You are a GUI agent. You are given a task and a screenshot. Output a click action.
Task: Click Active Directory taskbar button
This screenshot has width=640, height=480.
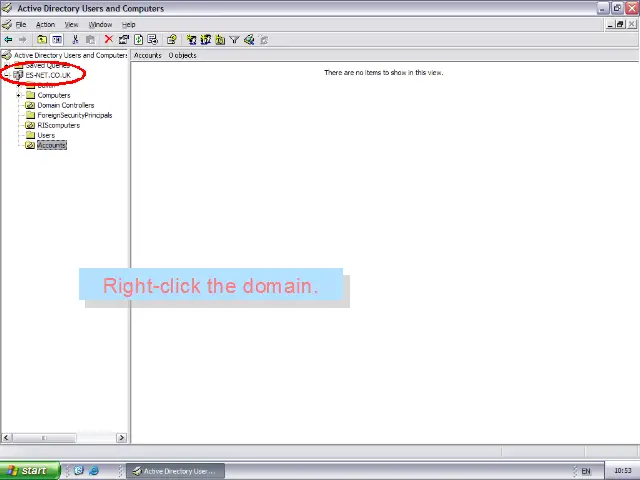(175, 471)
